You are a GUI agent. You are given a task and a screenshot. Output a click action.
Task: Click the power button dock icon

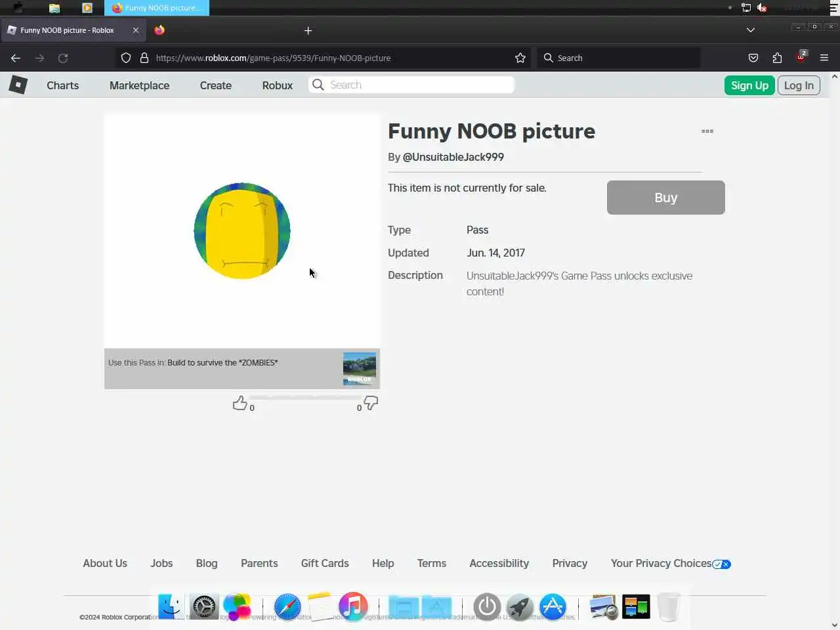pyautogui.click(x=487, y=607)
